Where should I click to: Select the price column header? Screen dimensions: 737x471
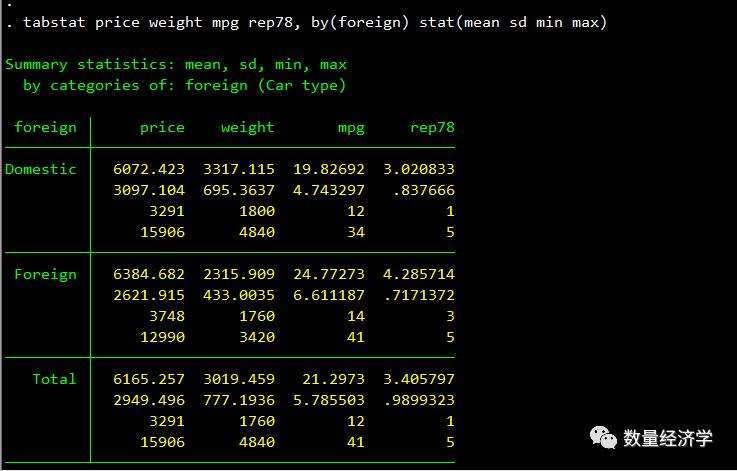[162, 128]
